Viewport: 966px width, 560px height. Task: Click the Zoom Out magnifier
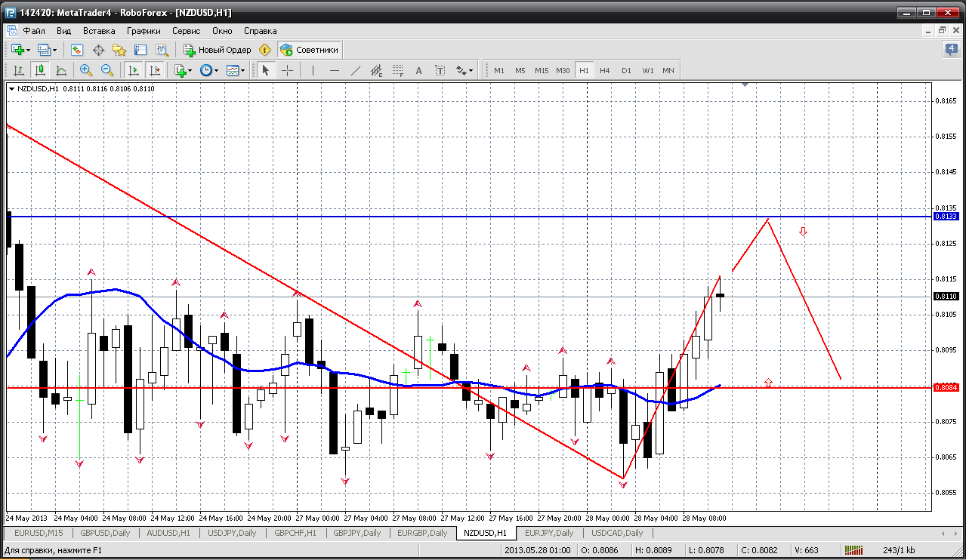107,70
